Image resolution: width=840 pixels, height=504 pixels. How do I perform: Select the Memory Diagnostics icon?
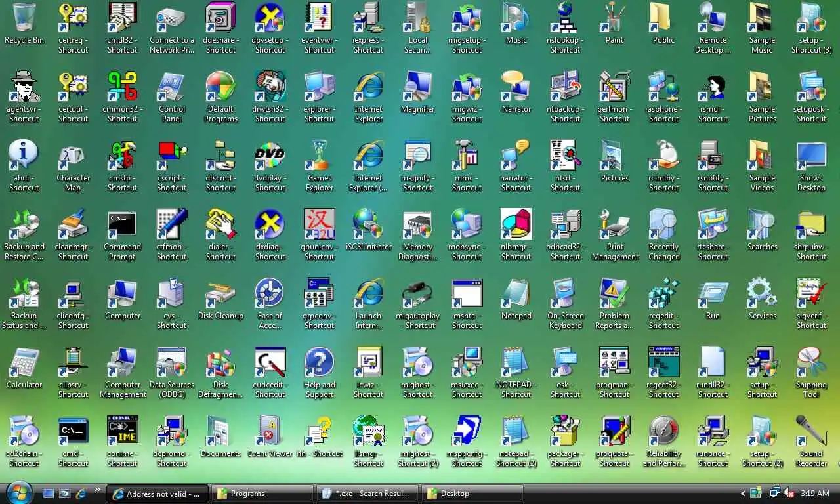coord(418,224)
